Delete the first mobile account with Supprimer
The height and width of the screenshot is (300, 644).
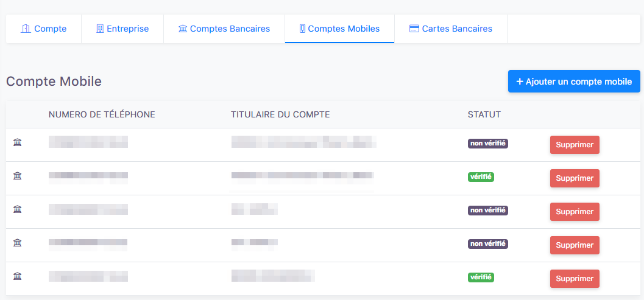tap(575, 145)
